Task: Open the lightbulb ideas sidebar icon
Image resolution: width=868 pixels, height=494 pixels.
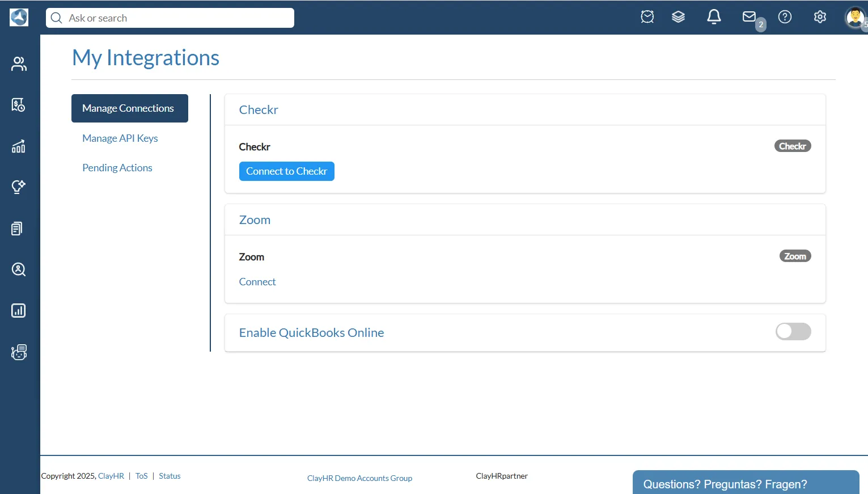Action: [19, 187]
